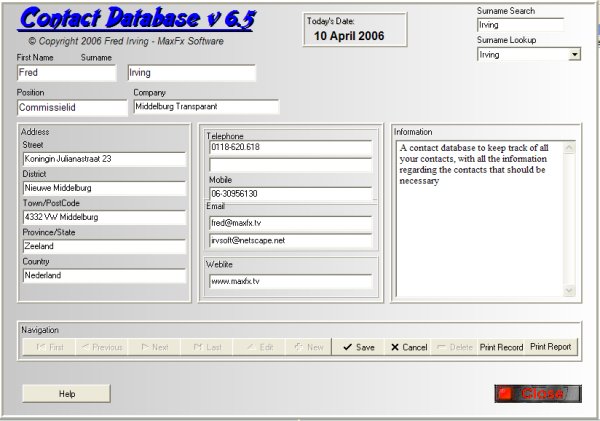Delete the current contact record
Screen dimensions: 600x421
coord(454,347)
